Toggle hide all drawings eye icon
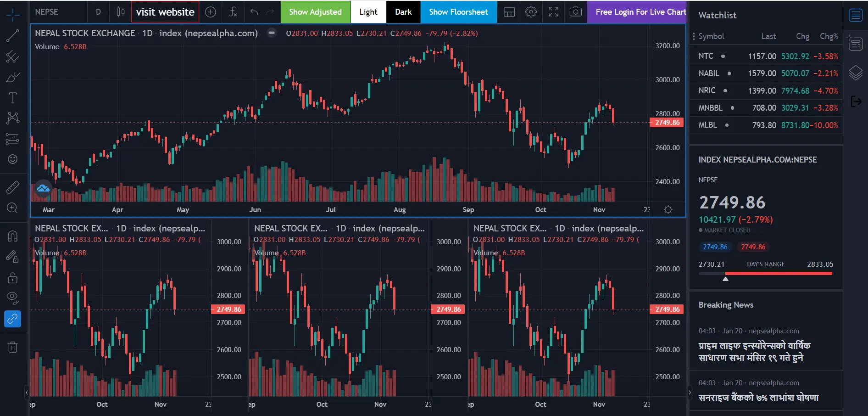The image size is (868, 416). pos(12,298)
